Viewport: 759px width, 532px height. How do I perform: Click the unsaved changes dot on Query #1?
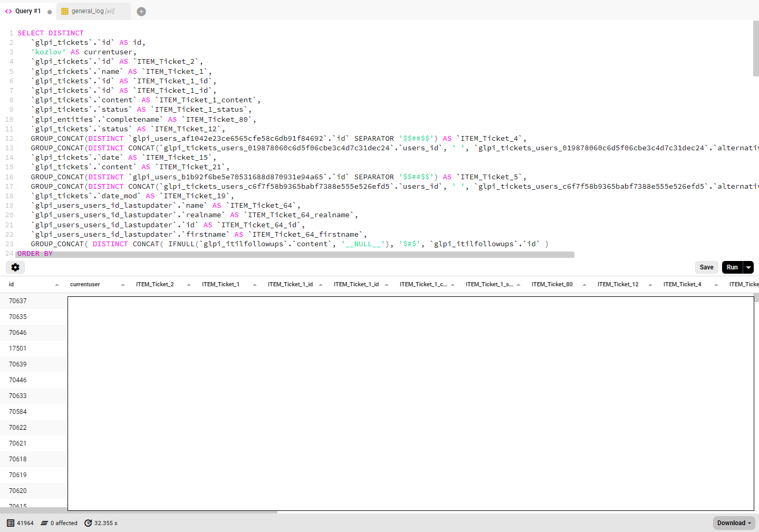(x=49, y=11)
